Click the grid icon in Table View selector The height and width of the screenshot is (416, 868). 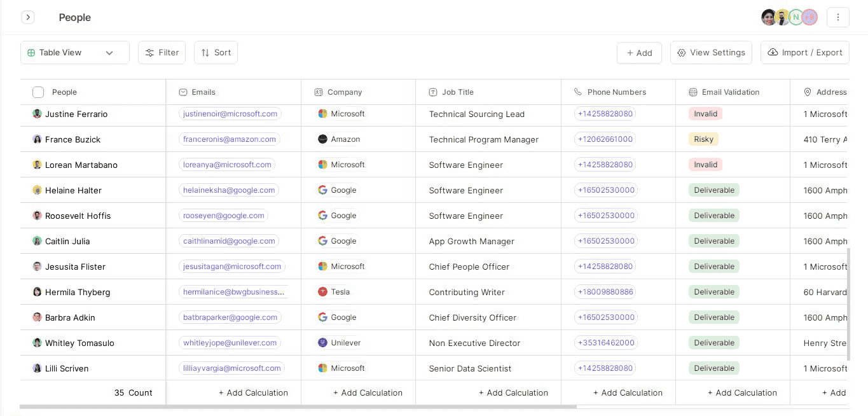pos(31,52)
